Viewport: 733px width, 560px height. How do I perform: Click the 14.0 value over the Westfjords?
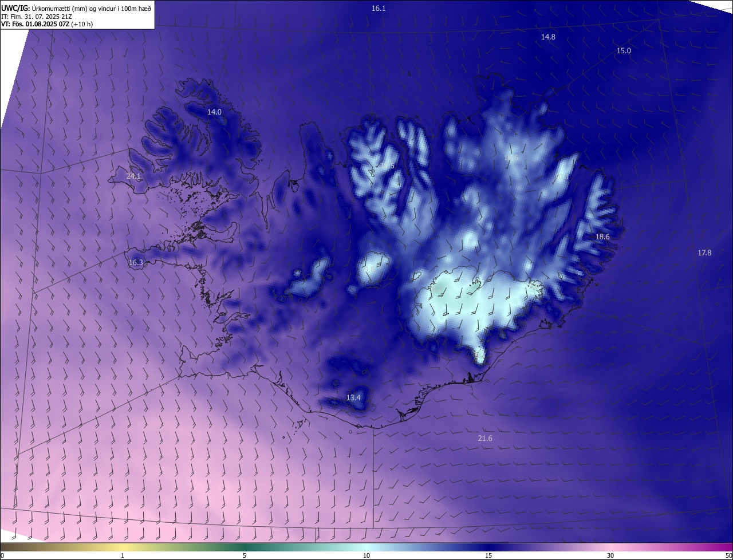pos(214,112)
